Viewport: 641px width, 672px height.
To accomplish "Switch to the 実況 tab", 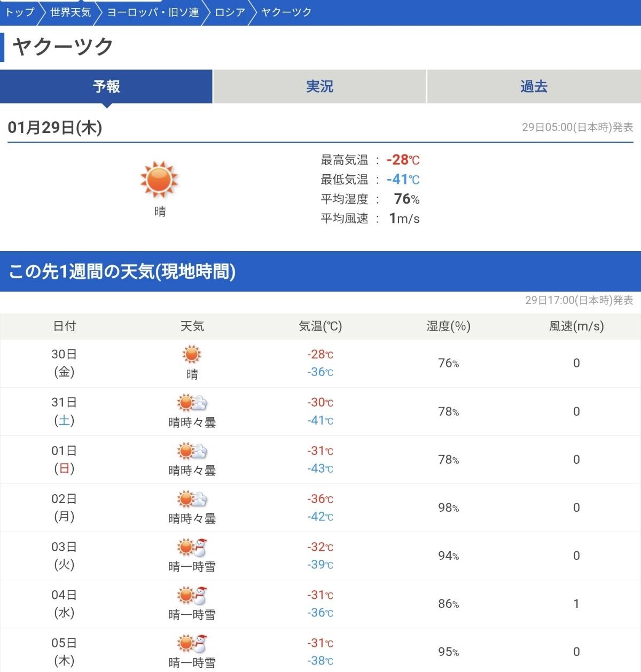I will [319, 87].
